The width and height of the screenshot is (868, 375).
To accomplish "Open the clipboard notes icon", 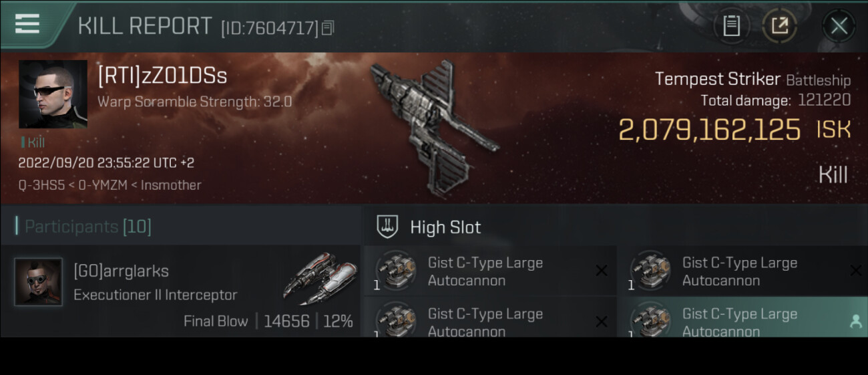I will pos(731,26).
